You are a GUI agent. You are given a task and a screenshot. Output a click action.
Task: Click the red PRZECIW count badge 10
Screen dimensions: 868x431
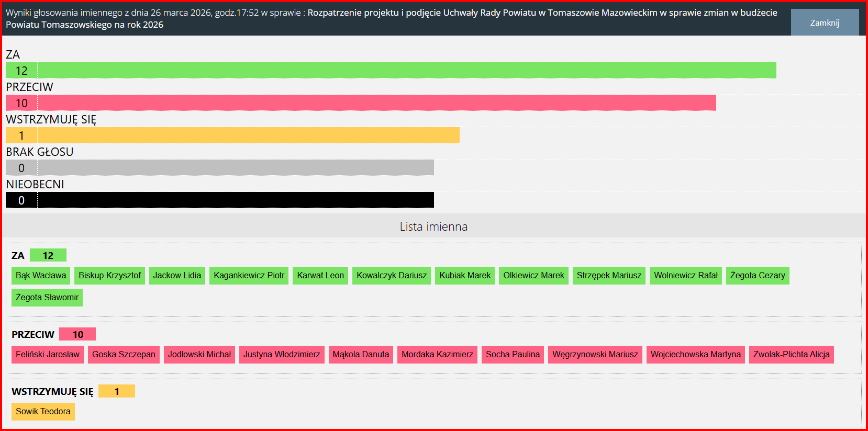coord(77,334)
